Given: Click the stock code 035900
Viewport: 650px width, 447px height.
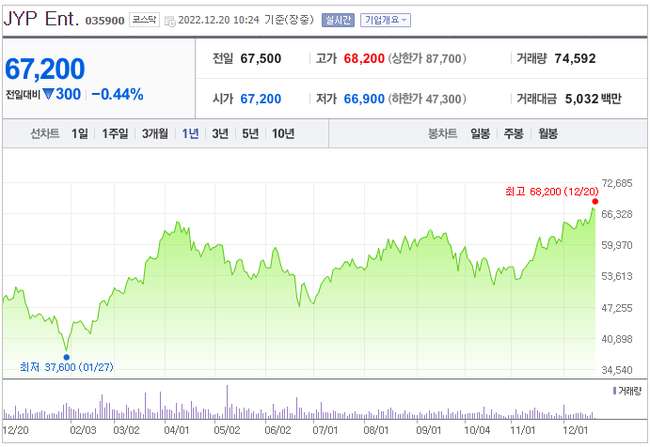Looking at the screenshot, I should point(104,20).
